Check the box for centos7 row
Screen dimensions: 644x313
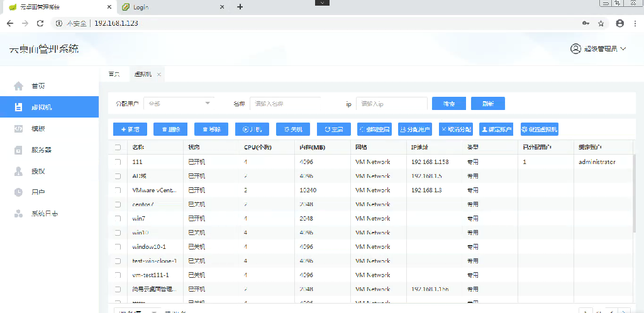point(118,204)
